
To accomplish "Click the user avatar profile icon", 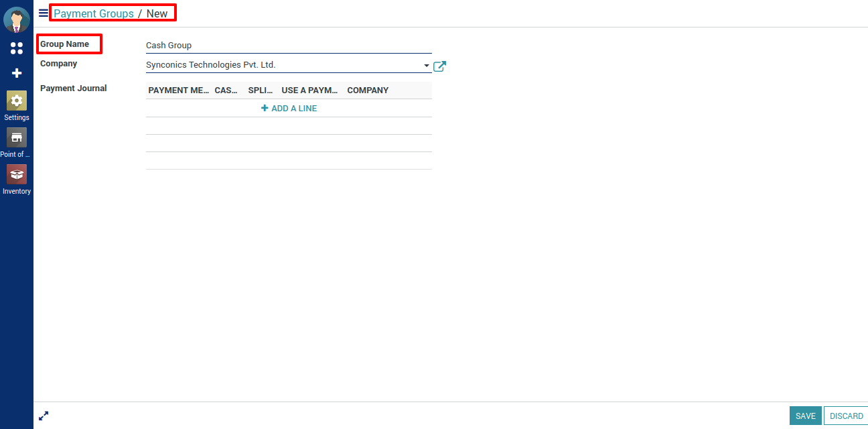I will (16, 20).
